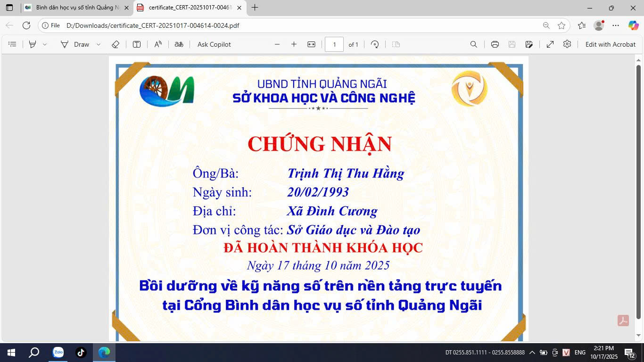The height and width of the screenshot is (362, 644).
Task: Click the Add text tool
Action: point(137,44)
